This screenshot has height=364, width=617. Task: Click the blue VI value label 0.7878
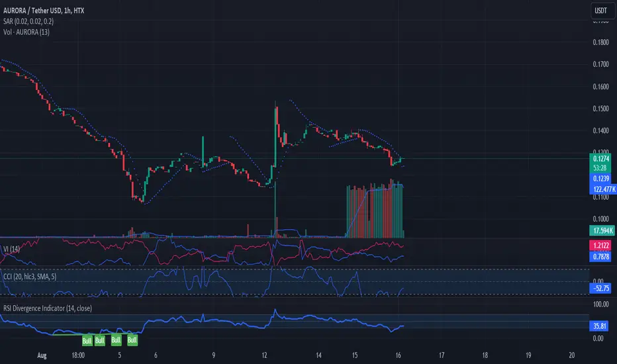600,257
